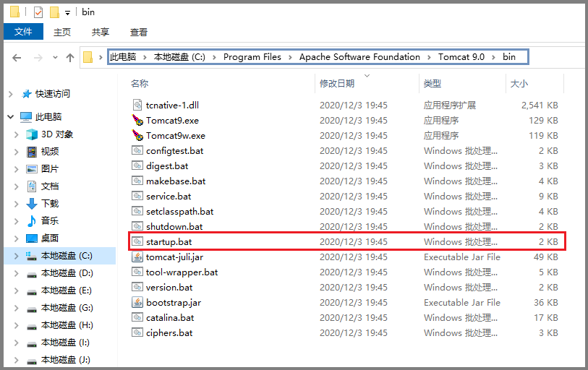This screenshot has width=588, height=370.
Task: Switch to the 查看 ribbon tab
Action: (139, 32)
